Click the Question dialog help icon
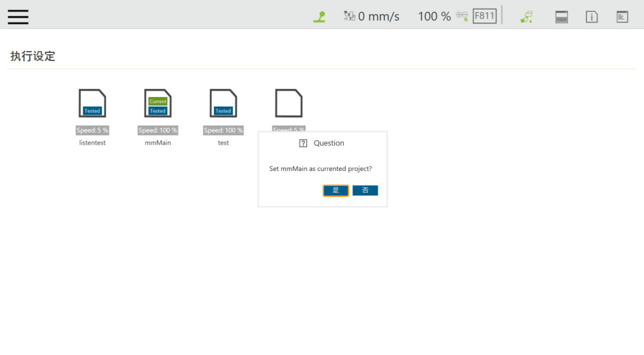 pyautogui.click(x=303, y=143)
